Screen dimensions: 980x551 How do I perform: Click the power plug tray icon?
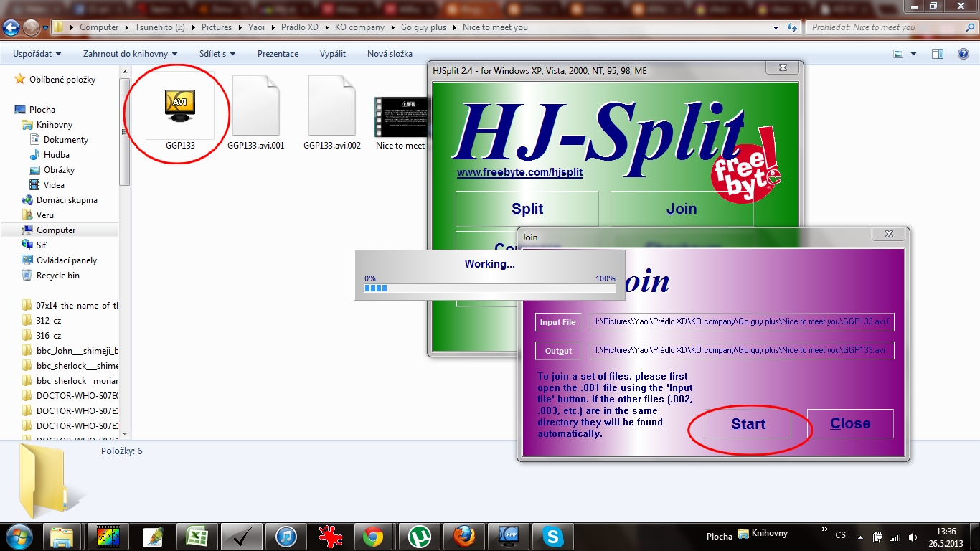pyautogui.click(x=877, y=537)
